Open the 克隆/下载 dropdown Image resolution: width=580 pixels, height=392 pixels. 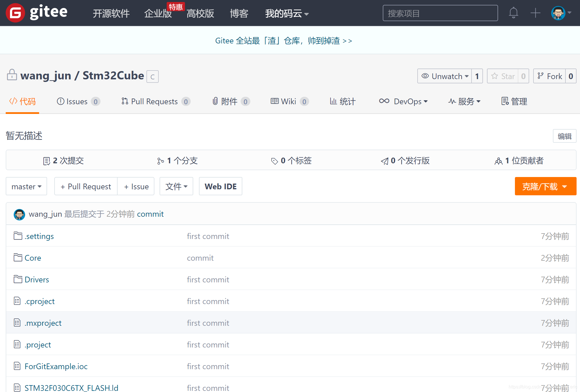tap(545, 186)
